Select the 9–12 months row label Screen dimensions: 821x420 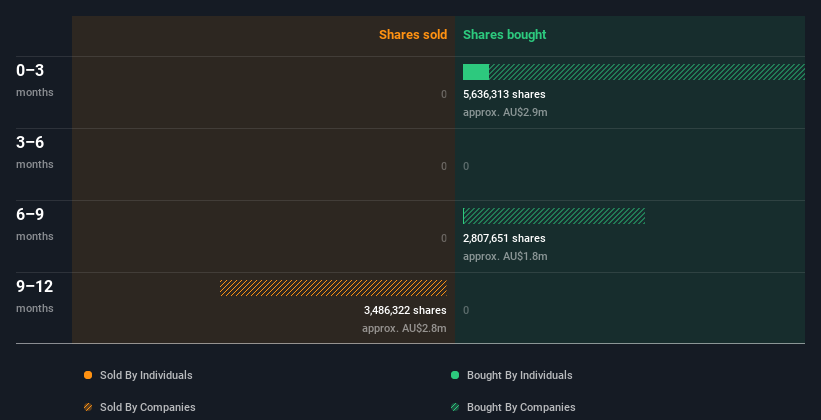click(35, 296)
